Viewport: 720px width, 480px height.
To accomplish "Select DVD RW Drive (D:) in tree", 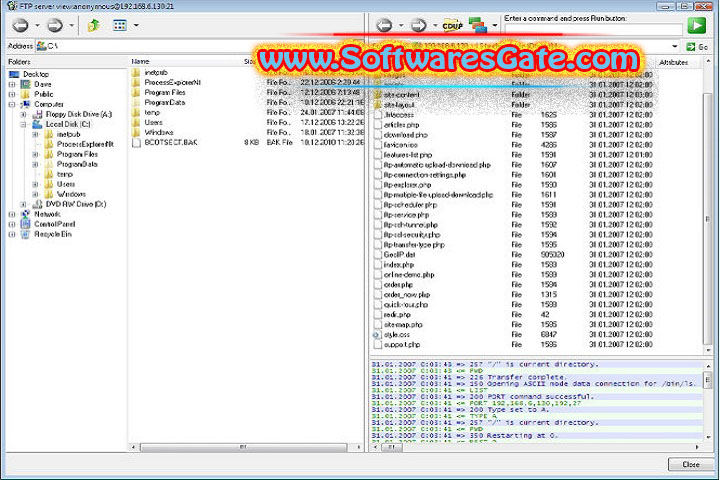I will point(76,204).
